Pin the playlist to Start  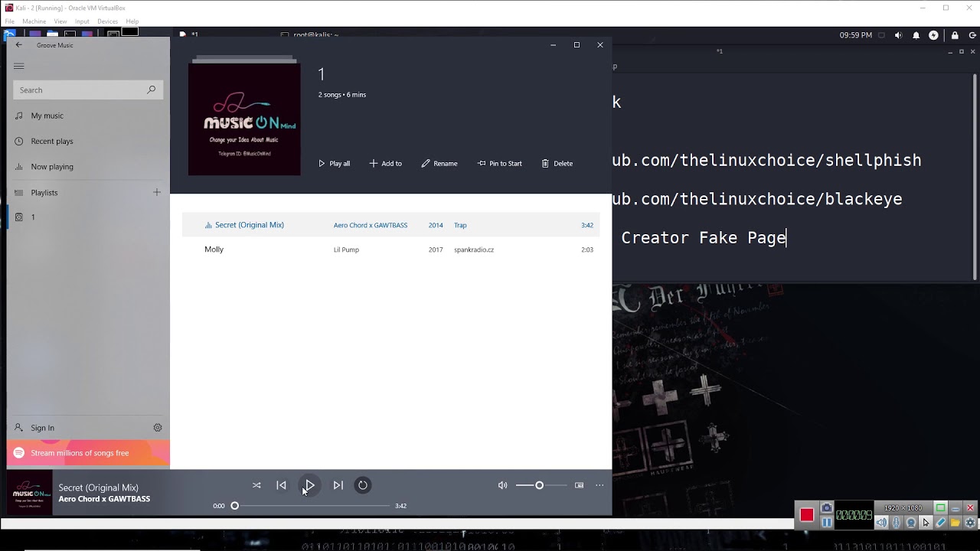click(500, 164)
